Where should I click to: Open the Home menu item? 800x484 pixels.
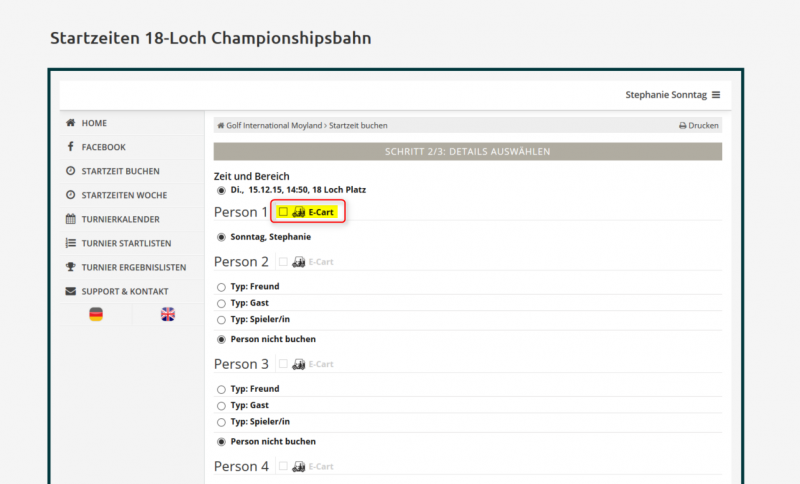(x=132, y=123)
